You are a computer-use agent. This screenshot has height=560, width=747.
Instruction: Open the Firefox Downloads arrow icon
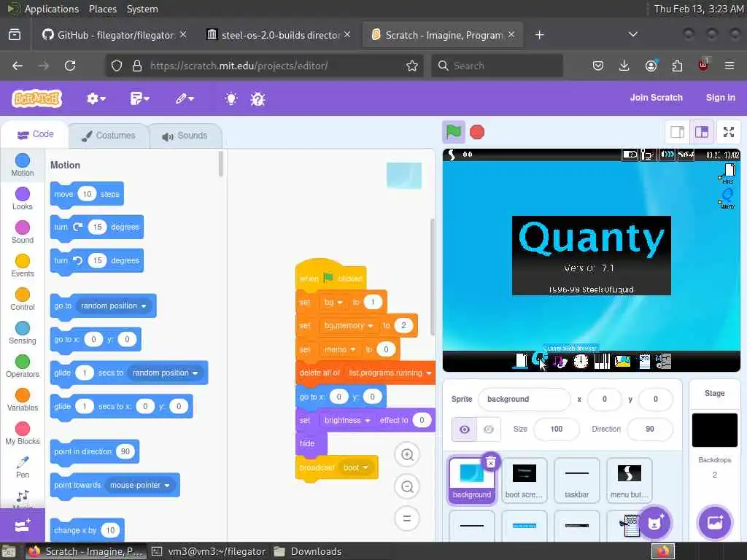pos(624,66)
